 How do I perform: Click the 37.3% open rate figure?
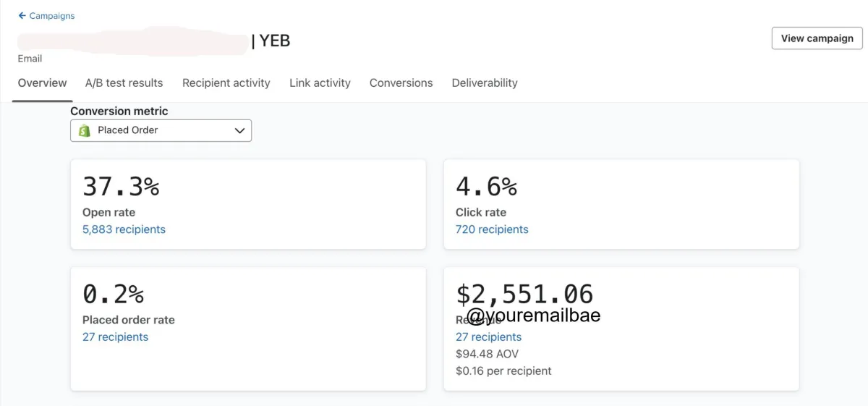pyautogui.click(x=121, y=187)
